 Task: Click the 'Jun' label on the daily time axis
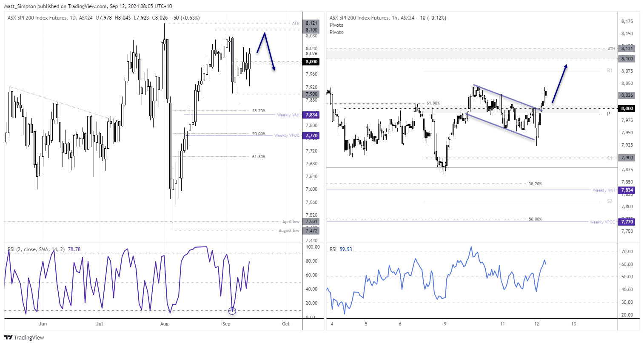[x=43, y=324]
